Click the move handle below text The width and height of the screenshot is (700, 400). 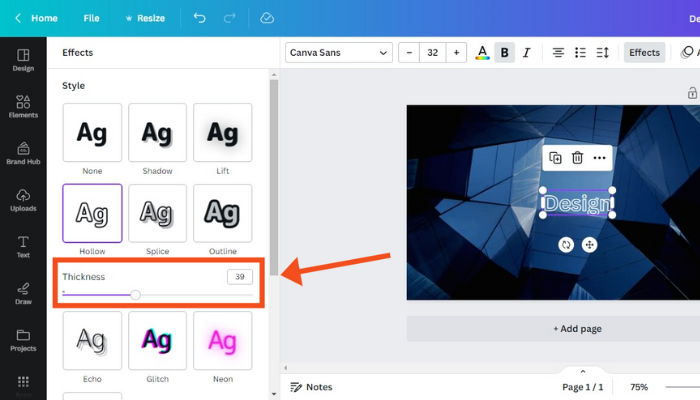(590, 245)
